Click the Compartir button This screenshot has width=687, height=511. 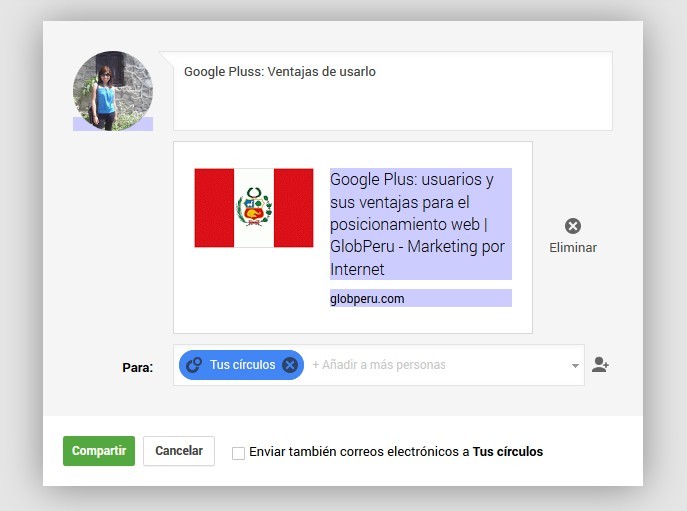point(99,451)
